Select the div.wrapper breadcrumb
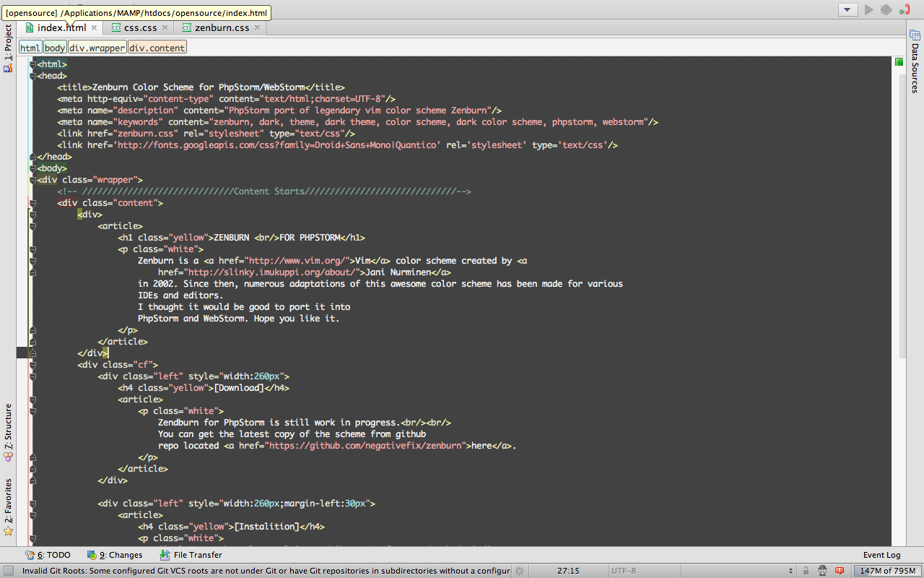This screenshot has width=924, height=578. [97, 48]
